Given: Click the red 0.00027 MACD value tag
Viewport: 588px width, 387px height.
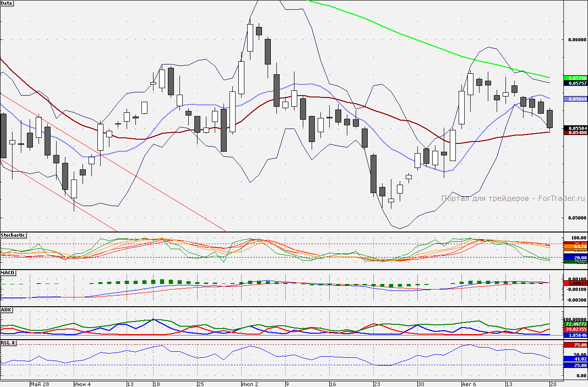Looking at the screenshot, I should 575,283.
